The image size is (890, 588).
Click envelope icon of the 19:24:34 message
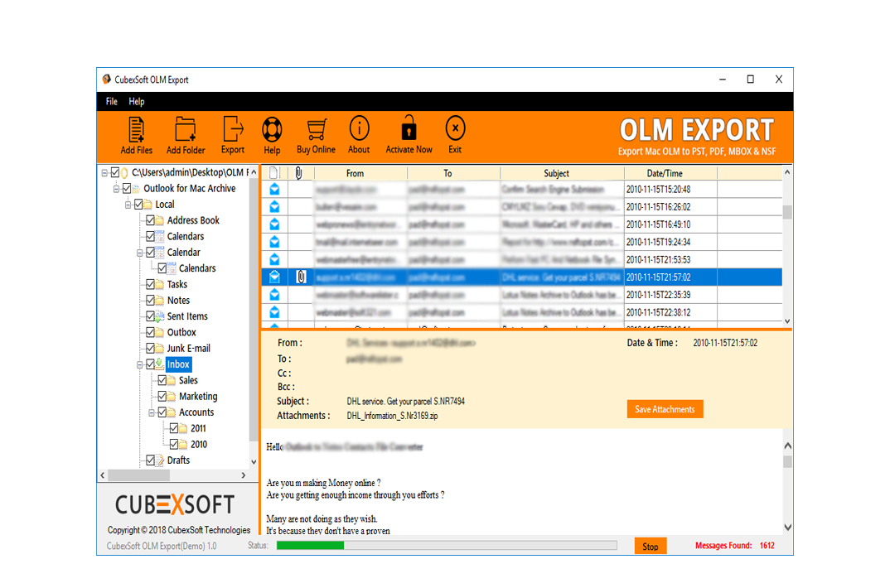coord(275,242)
